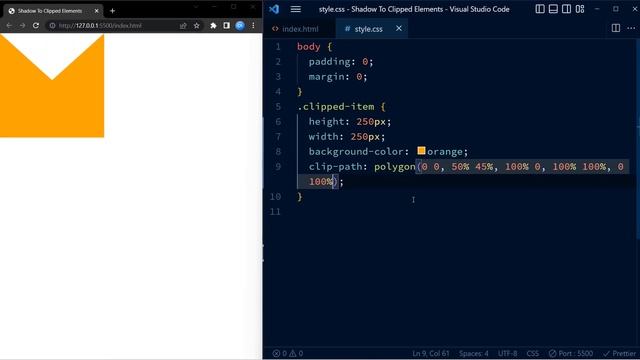Toggle primary sidebar layout icon
640x360 pixels.
pyautogui.click(x=540, y=9)
